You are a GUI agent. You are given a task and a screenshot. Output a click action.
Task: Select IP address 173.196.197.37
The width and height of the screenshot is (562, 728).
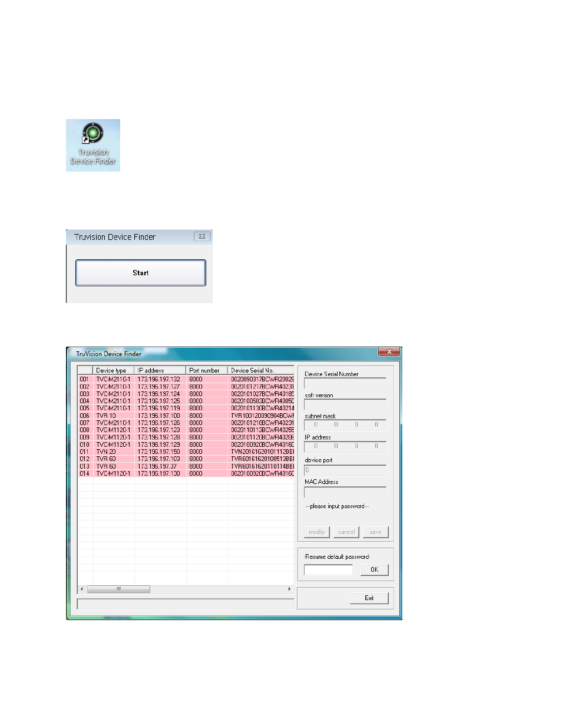pos(157,466)
